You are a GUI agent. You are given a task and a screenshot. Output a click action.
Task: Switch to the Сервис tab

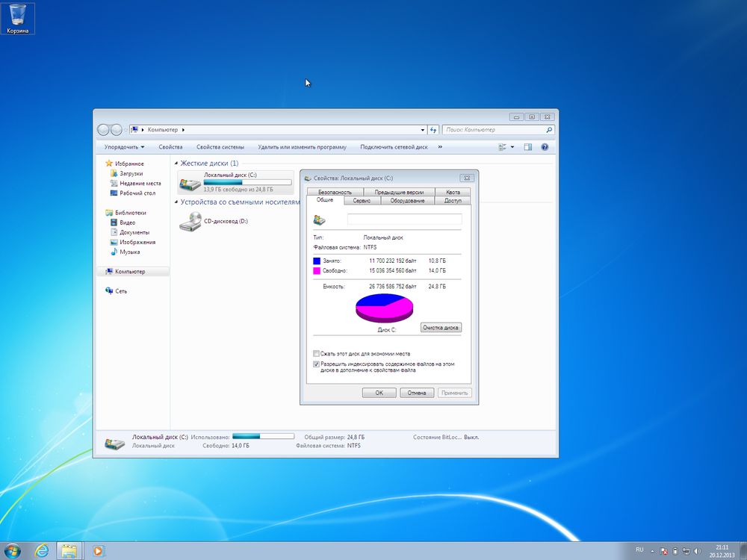(362, 200)
